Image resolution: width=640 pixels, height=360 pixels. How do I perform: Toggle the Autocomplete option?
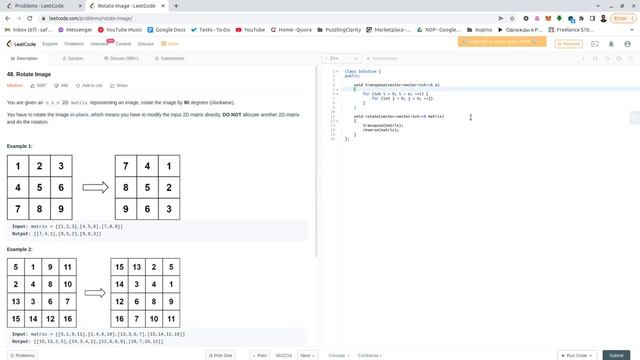coord(382,58)
